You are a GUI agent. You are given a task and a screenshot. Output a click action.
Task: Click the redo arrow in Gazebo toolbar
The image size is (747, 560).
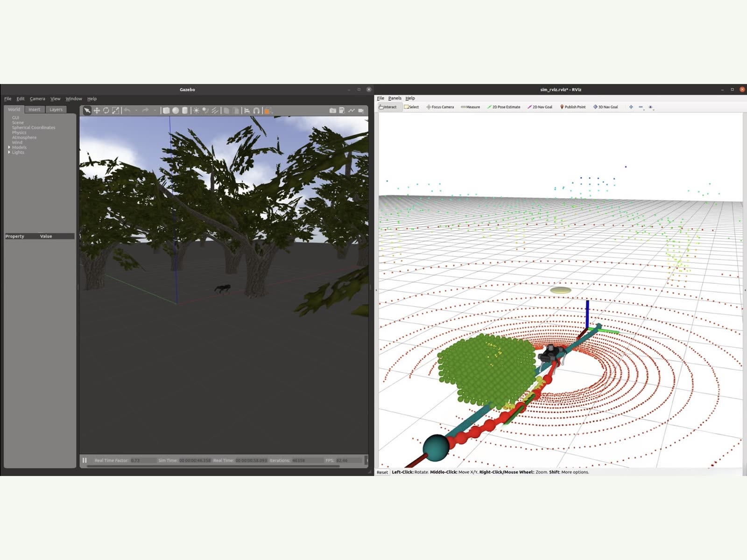[x=145, y=111]
